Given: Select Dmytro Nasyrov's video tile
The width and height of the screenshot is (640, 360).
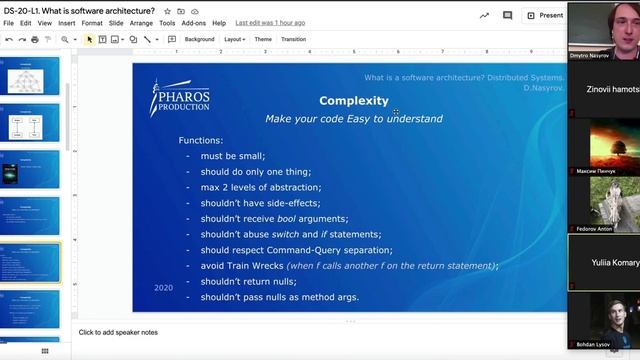Looking at the screenshot, I should (x=604, y=31).
